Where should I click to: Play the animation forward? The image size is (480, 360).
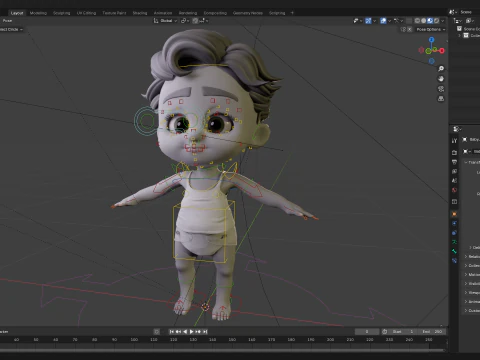[x=191, y=332]
